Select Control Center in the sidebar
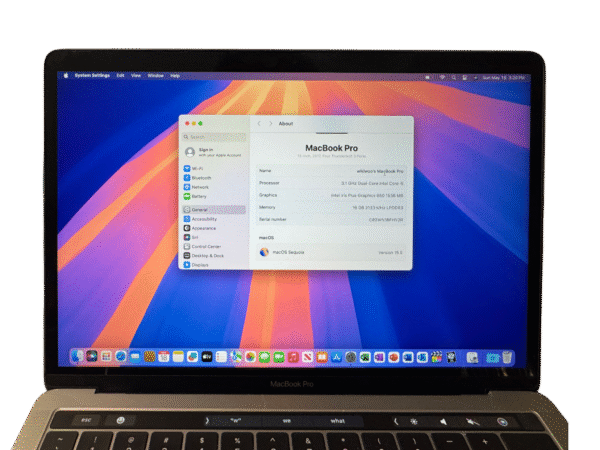The width and height of the screenshot is (600, 450). (202, 246)
